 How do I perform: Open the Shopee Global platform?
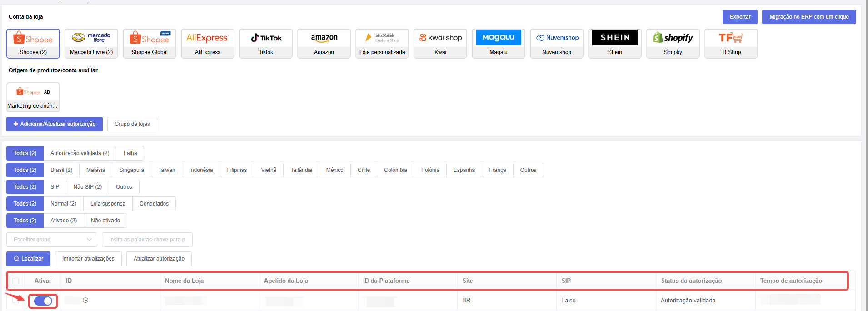coord(150,44)
